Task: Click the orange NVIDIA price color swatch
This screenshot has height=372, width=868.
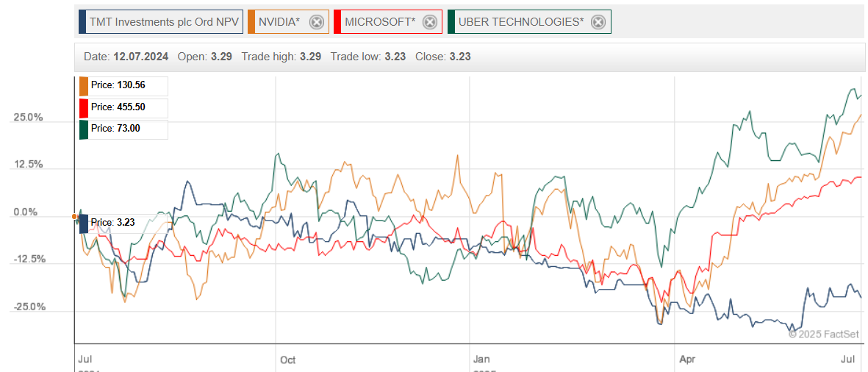Action: click(84, 86)
